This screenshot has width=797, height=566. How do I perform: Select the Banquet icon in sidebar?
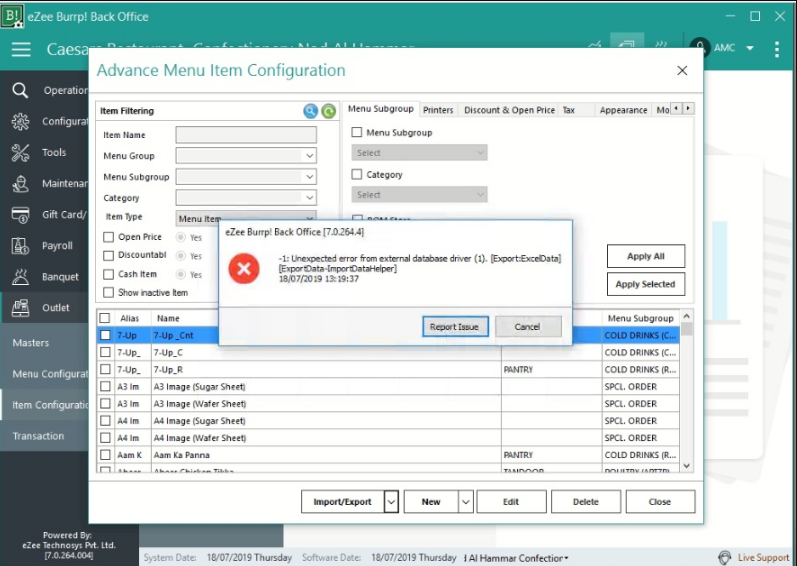click(x=20, y=277)
